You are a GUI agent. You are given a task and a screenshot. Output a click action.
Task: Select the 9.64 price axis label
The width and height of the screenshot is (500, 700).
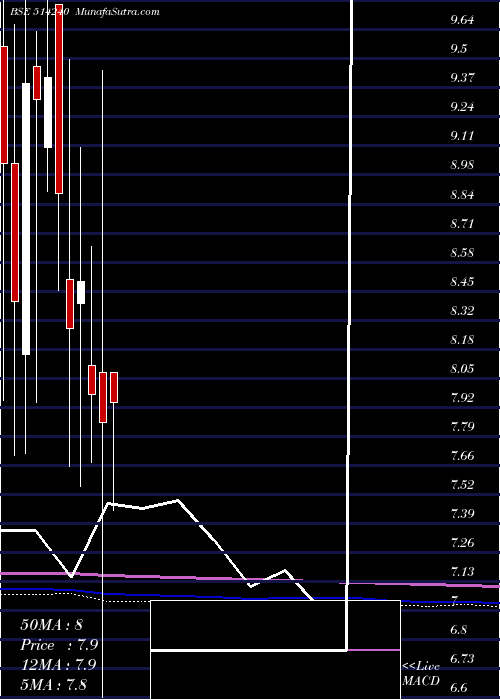[462, 20]
